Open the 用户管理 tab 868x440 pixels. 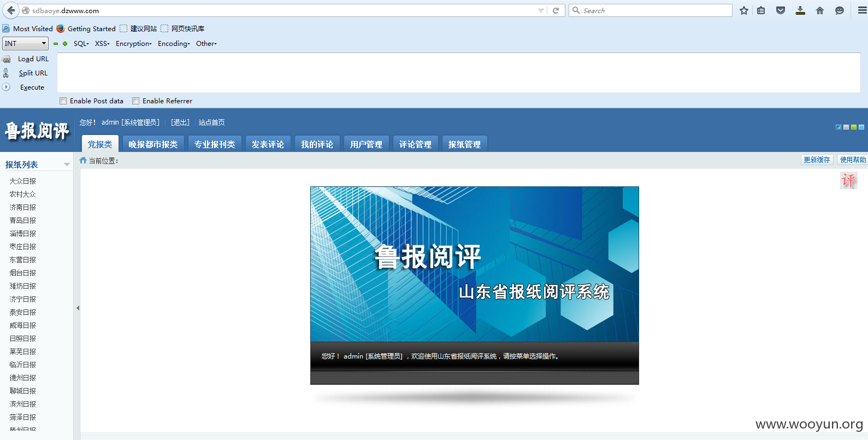pos(366,144)
